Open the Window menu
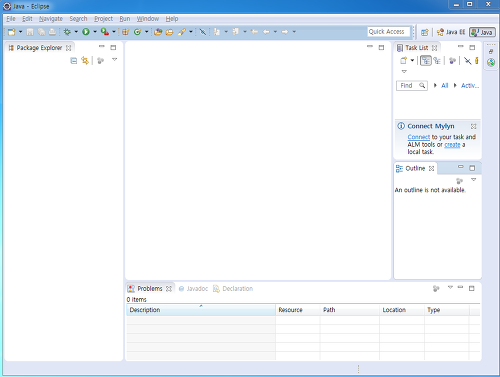Viewport: 500px width, 377px height. 148,19
